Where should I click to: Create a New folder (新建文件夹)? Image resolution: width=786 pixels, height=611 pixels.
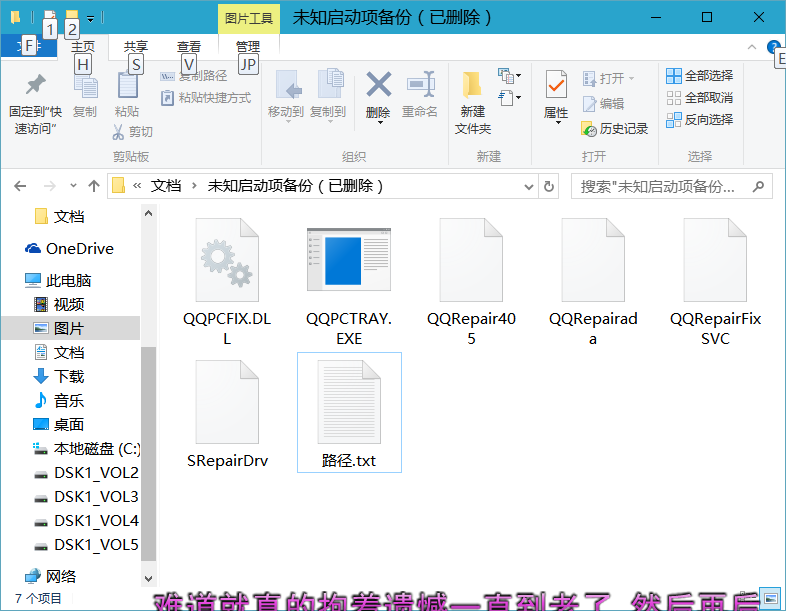coord(473,103)
